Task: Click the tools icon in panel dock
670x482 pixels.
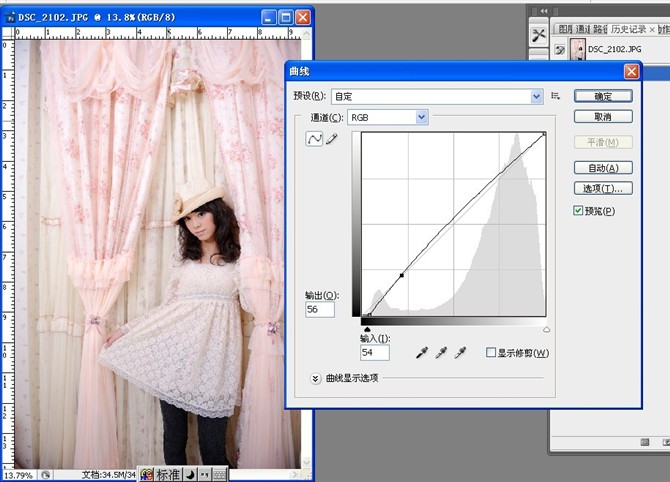Action: point(538,35)
